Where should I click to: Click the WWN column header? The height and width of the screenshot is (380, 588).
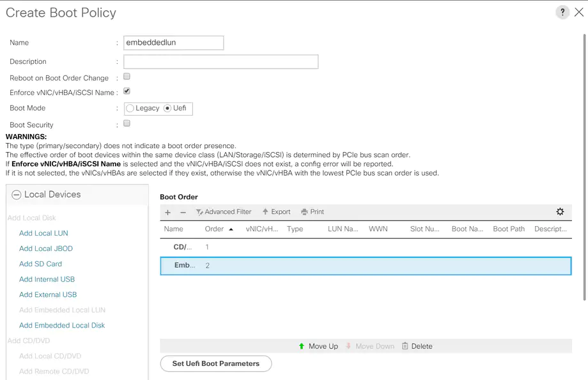[x=378, y=229]
